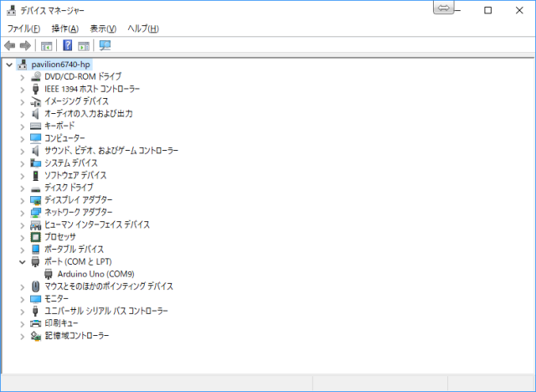This screenshot has width=536, height=392.
Task: Click the コンピューター monitor icon
Action: pyautogui.click(x=35, y=138)
